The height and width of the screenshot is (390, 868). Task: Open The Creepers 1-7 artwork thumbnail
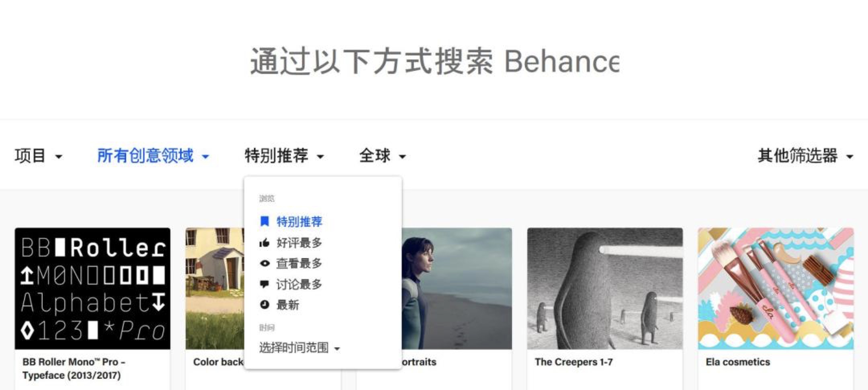(605, 289)
